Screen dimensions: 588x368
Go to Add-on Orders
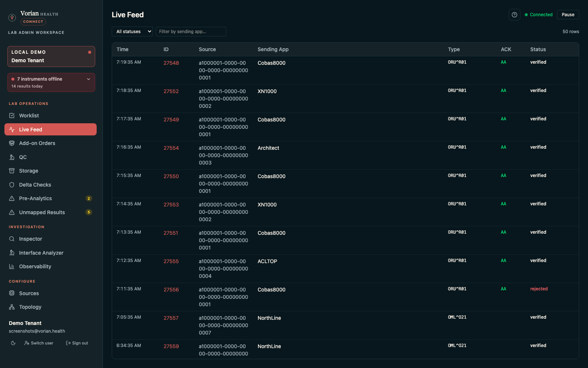(50, 143)
